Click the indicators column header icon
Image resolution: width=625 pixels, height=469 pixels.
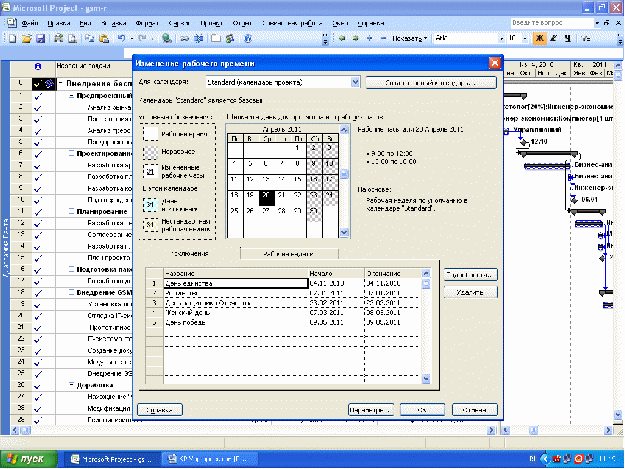point(38,66)
